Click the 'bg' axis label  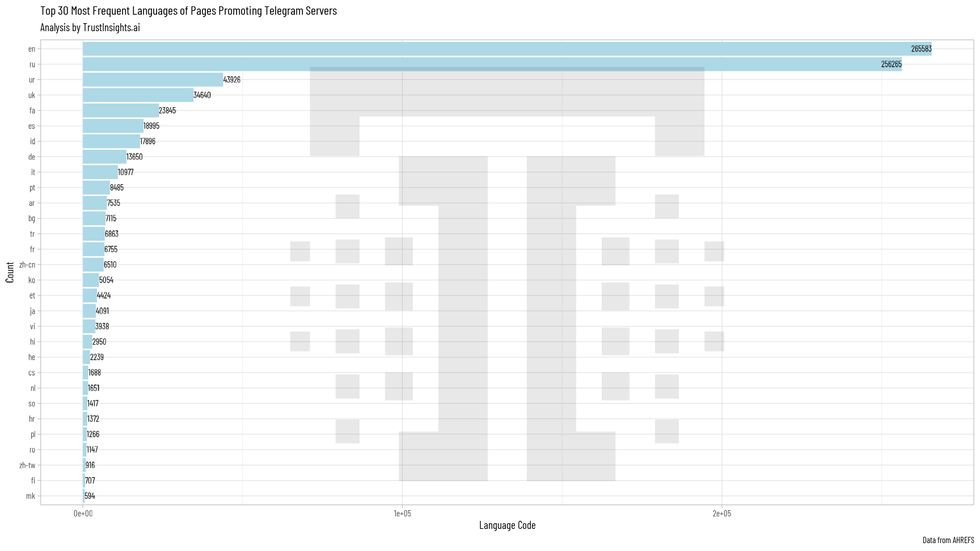(32, 218)
